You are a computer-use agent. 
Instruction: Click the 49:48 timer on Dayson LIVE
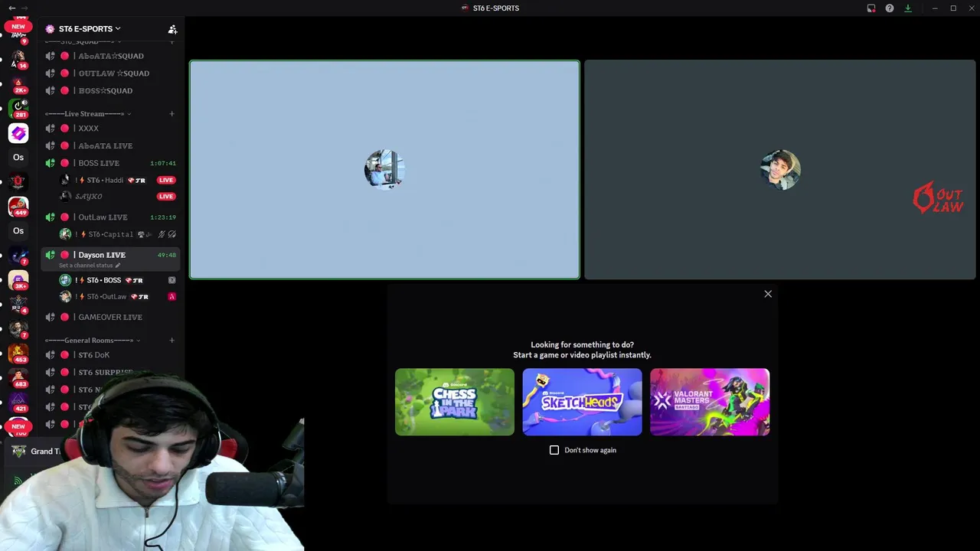click(167, 255)
